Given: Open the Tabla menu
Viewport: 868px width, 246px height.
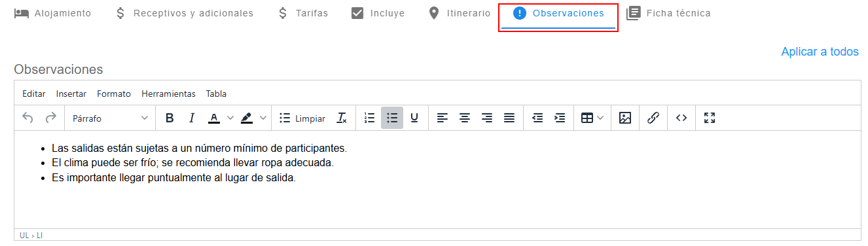Looking at the screenshot, I should [216, 94].
